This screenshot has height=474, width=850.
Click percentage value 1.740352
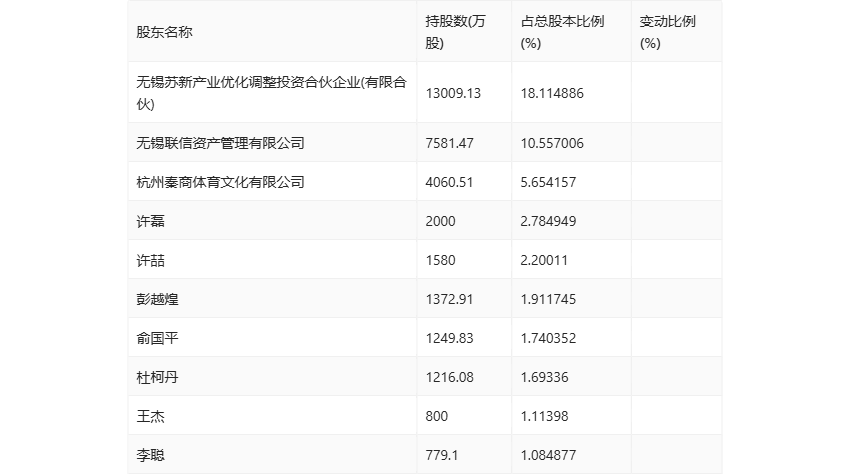[548, 338]
